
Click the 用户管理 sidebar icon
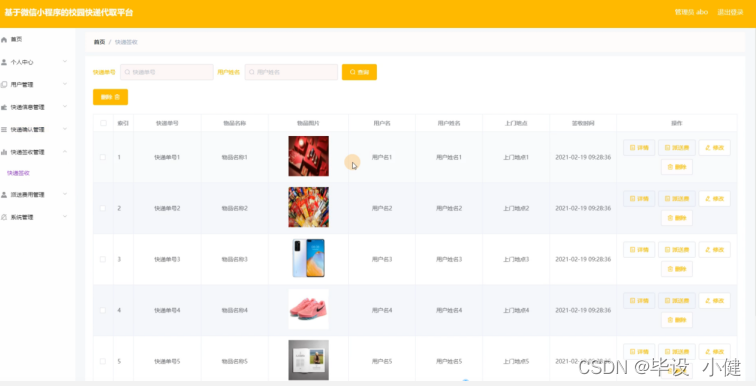point(4,84)
